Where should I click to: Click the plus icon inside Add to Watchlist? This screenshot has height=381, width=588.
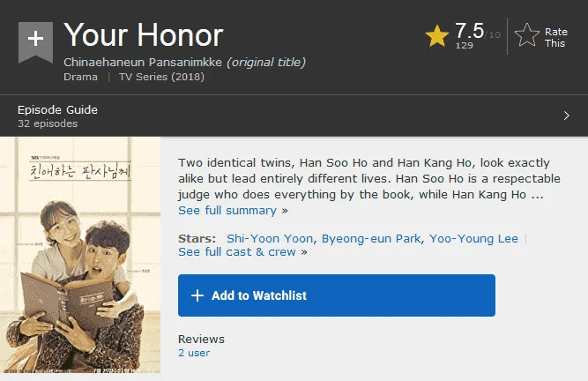(197, 295)
